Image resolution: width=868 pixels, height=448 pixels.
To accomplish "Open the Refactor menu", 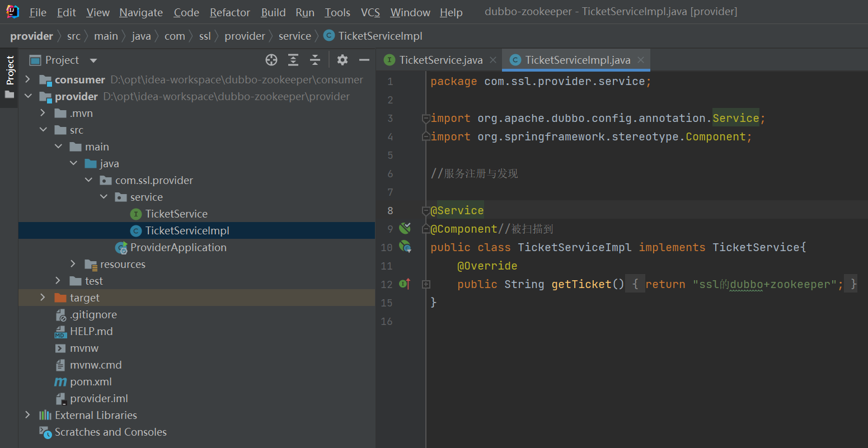I will coord(230,12).
